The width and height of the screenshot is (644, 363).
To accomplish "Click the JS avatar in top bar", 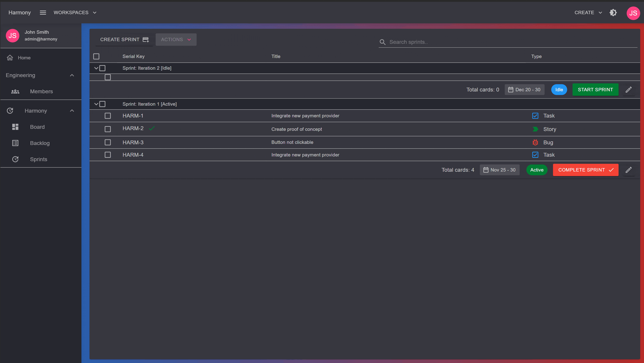I will (633, 13).
